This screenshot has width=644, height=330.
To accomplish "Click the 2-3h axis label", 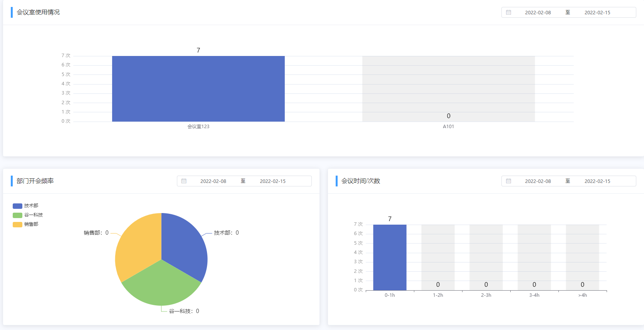I will click(486, 295).
